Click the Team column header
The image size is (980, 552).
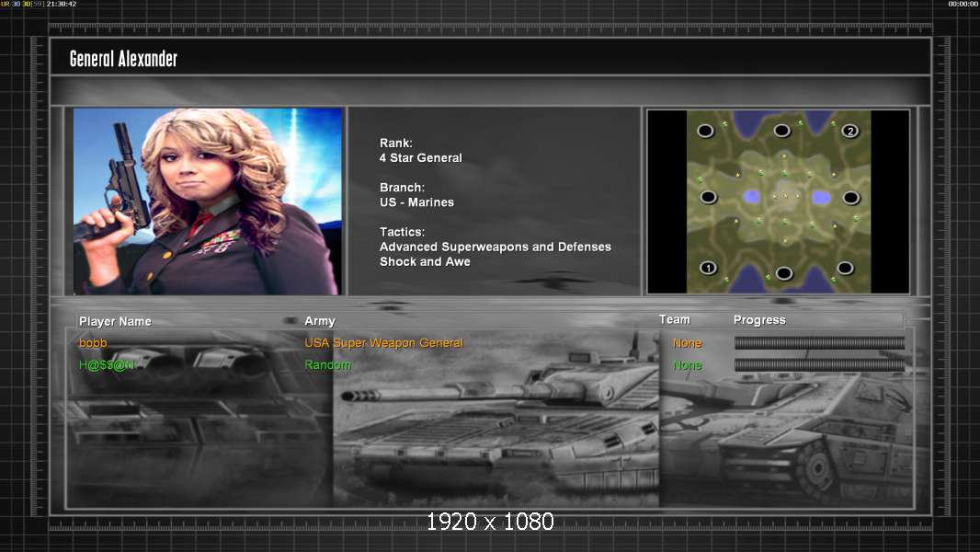[x=675, y=319]
